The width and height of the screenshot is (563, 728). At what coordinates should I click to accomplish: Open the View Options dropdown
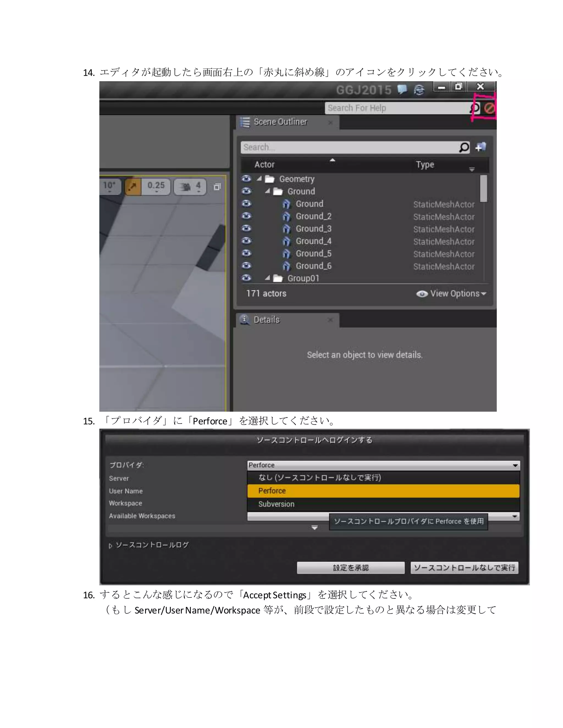tap(452, 294)
